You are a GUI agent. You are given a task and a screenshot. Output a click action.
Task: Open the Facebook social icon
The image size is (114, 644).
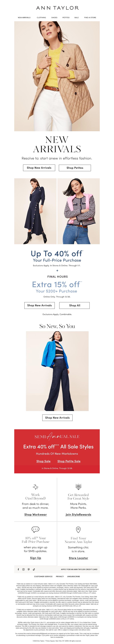click(x=18, y=569)
